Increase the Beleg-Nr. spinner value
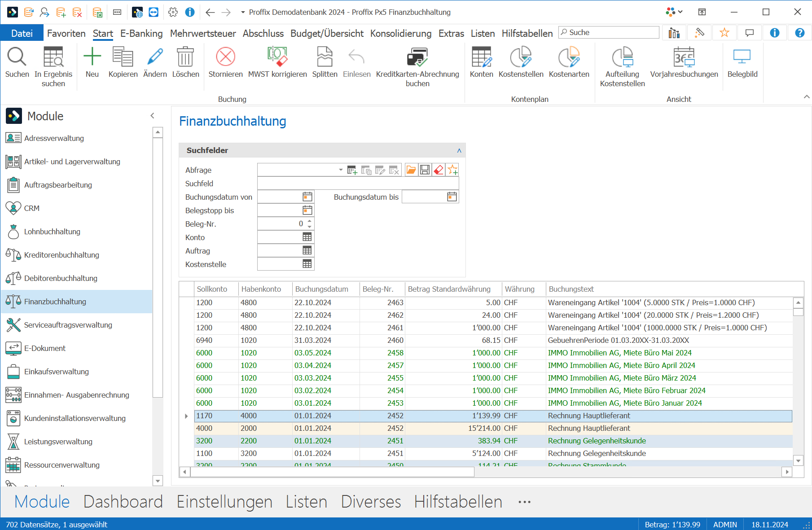Viewport: 812px width, 530px height. [x=309, y=221]
